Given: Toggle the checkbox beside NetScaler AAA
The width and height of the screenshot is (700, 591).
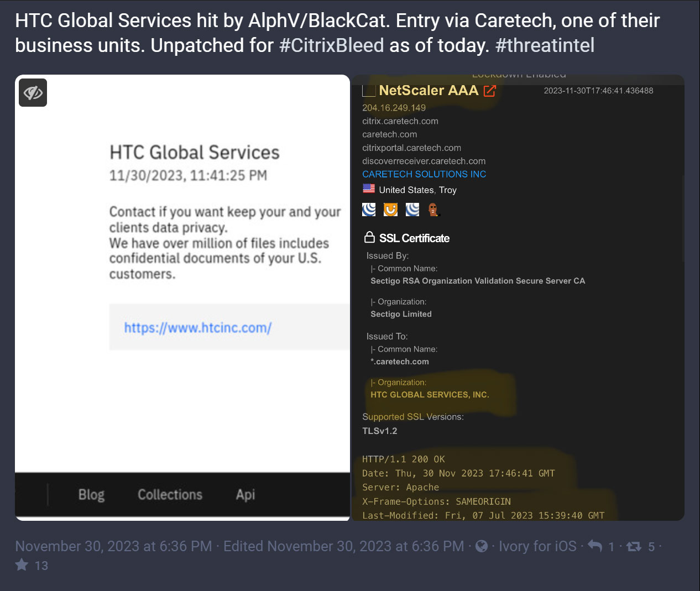Looking at the screenshot, I should point(369,91).
